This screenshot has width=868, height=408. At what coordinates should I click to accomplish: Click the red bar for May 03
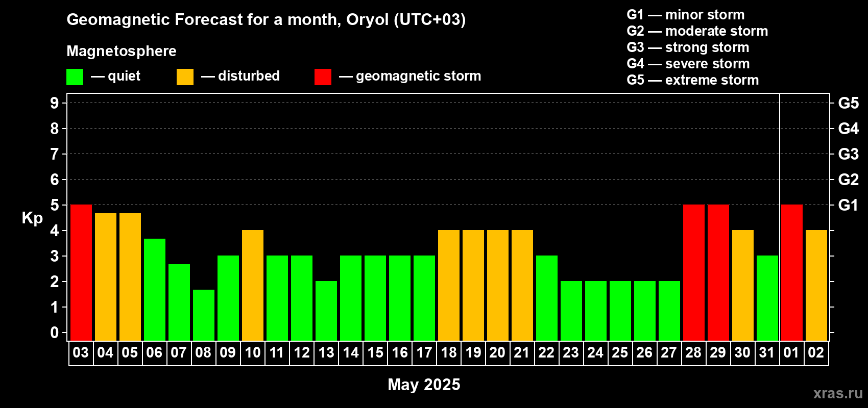(x=81, y=272)
